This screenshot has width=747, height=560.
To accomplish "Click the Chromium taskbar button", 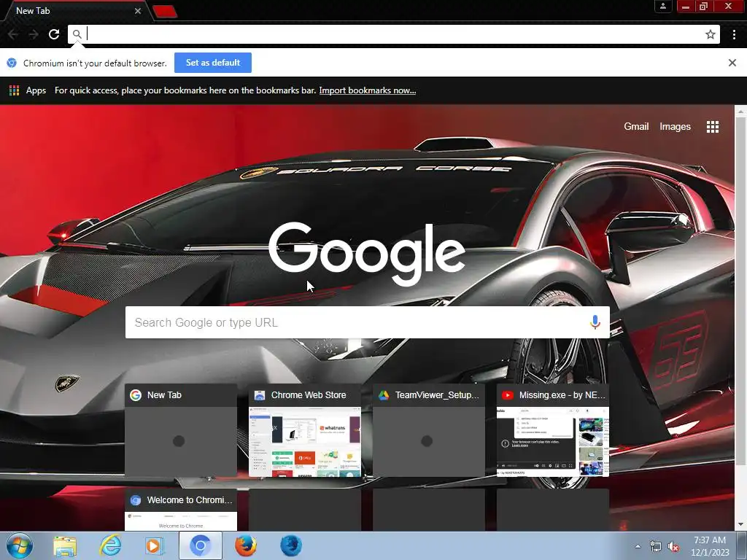I will [x=201, y=545].
